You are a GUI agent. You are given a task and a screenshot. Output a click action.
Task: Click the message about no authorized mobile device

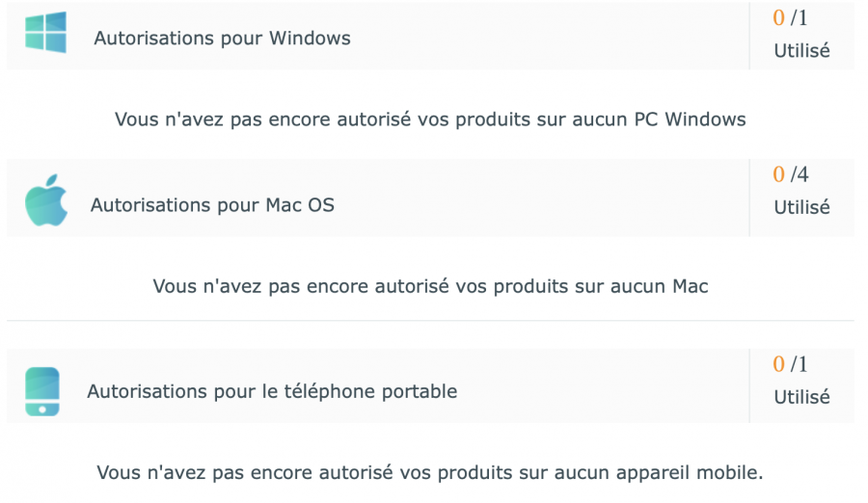pyautogui.click(x=430, y=473)
